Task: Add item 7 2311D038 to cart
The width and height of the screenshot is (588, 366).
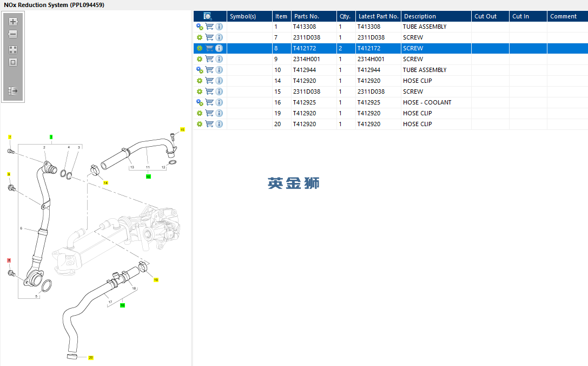Action: 209,37
